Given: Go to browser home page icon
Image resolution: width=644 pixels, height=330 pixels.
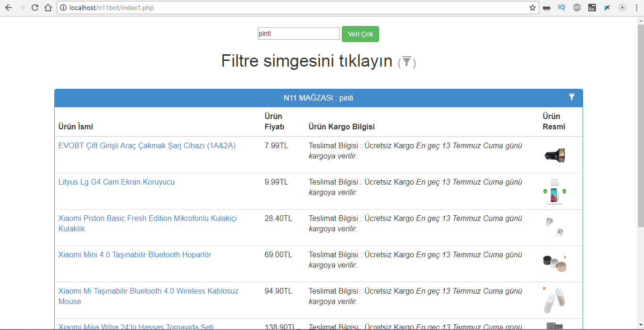Looking at the screenshot, I should tap(48, 8).
